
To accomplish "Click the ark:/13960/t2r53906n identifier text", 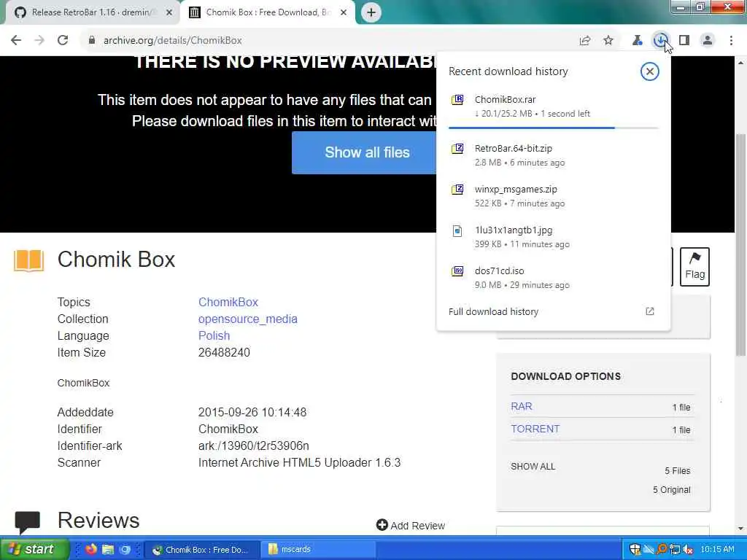I will 253,446.
